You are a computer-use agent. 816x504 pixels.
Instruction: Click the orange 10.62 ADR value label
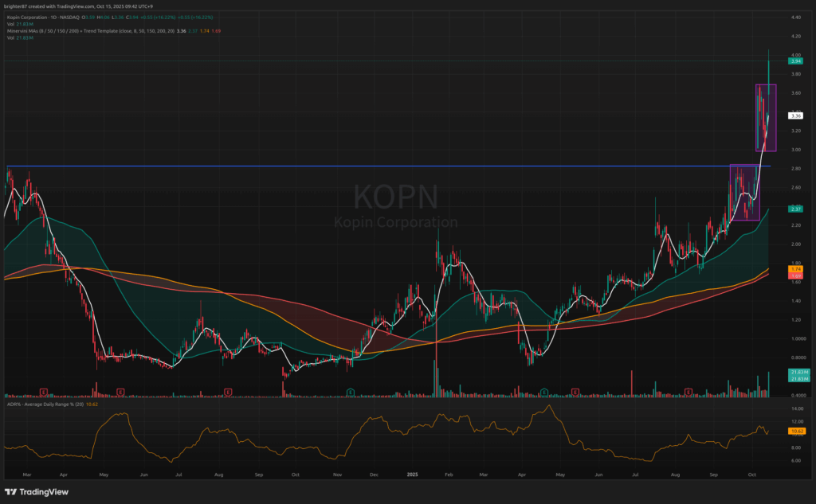[x=794, y=431]
